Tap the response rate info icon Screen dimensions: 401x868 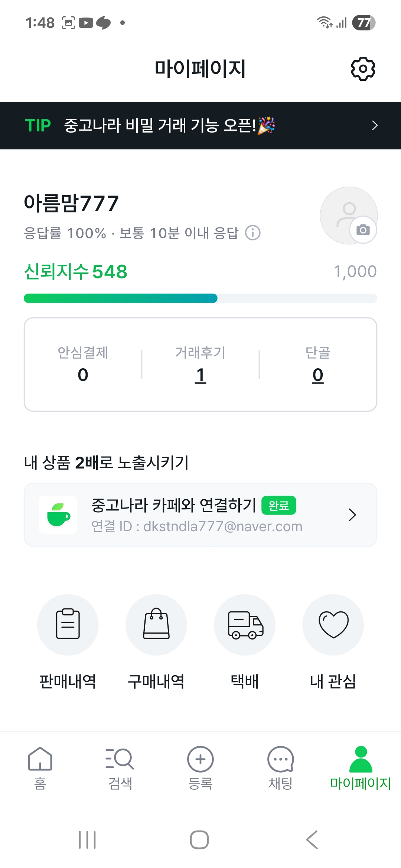[x=253, y=233]
